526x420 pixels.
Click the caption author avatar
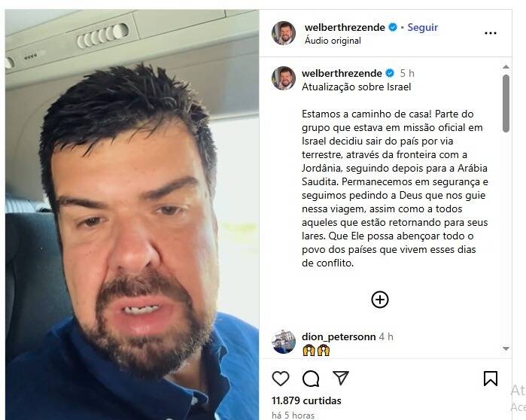click(x=284, y=78)
